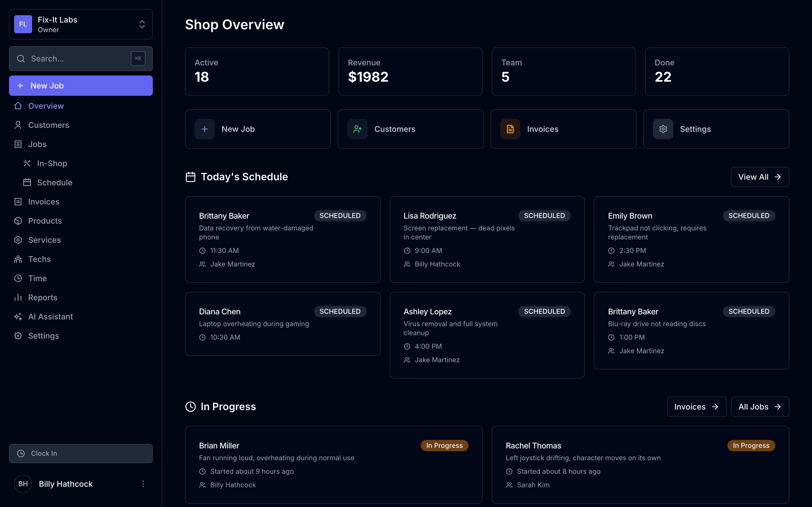Image resolution: width=812 pixels, height=507 pixels.
Task: Select Customers in the sidebar navigation
Action: click(x=48, y=125)
